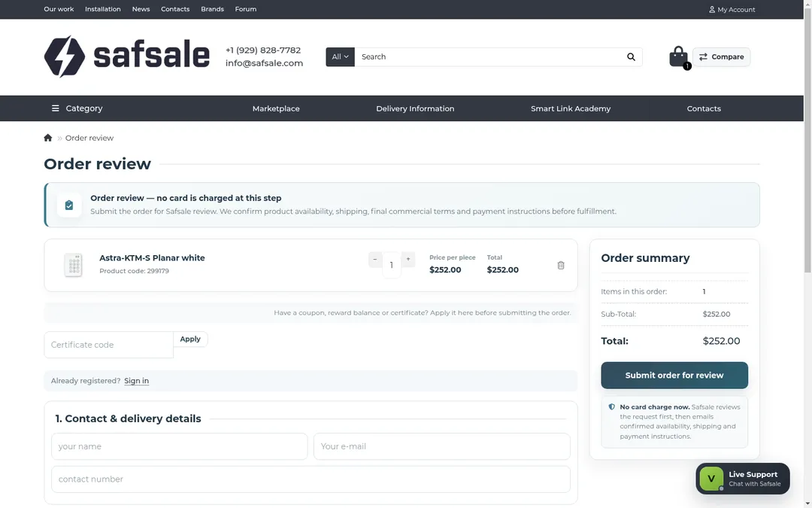Click the your name input field
Image resolution: width=812 pixels, height=508 pixels.
(x=179, y=446)
